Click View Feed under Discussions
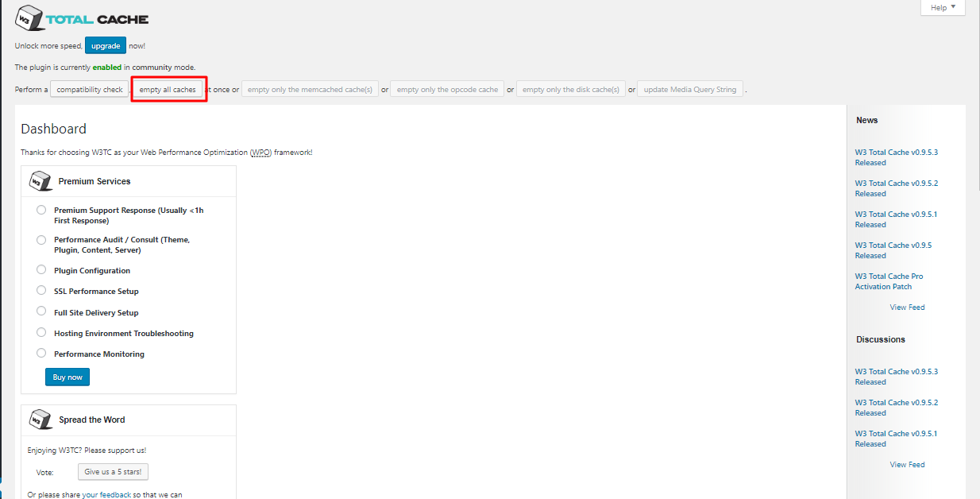 [x=907, y=465]
